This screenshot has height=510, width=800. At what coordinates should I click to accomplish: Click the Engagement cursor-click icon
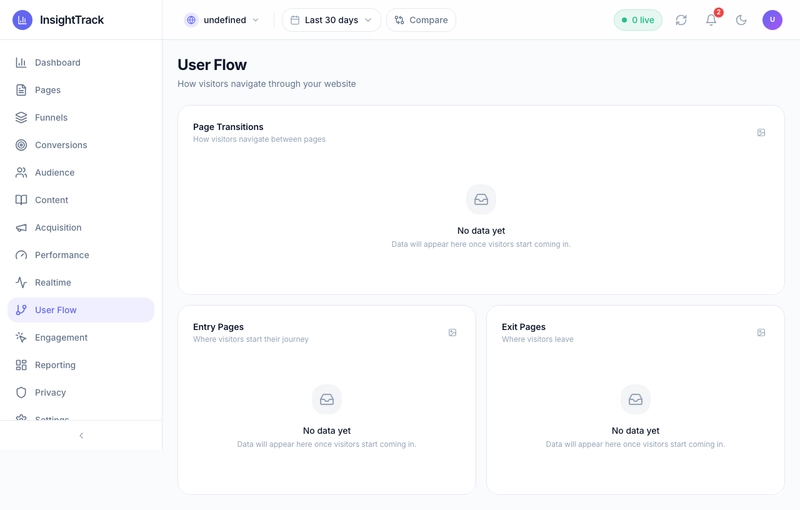point(21,338)
